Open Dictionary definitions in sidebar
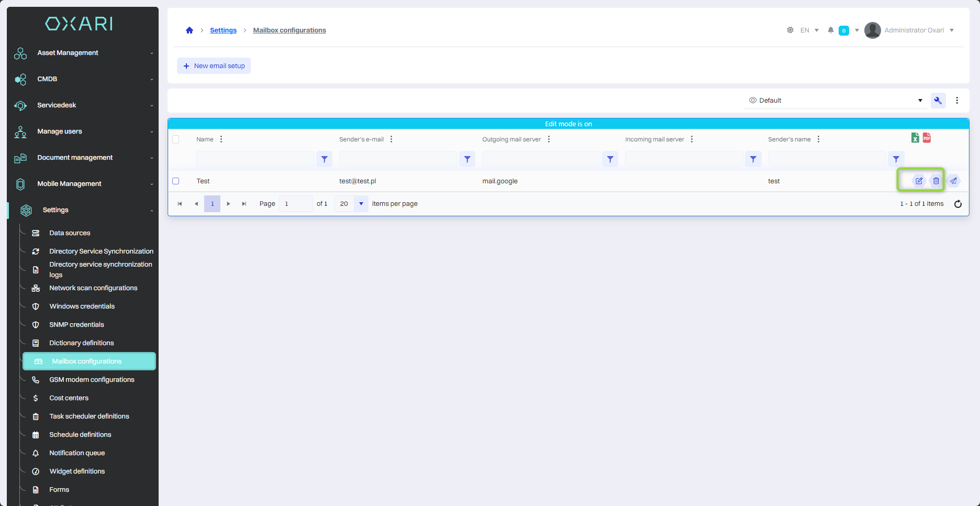Image resolution: width=980 pixels, height=506 pixels. click(x=81, y=343)
